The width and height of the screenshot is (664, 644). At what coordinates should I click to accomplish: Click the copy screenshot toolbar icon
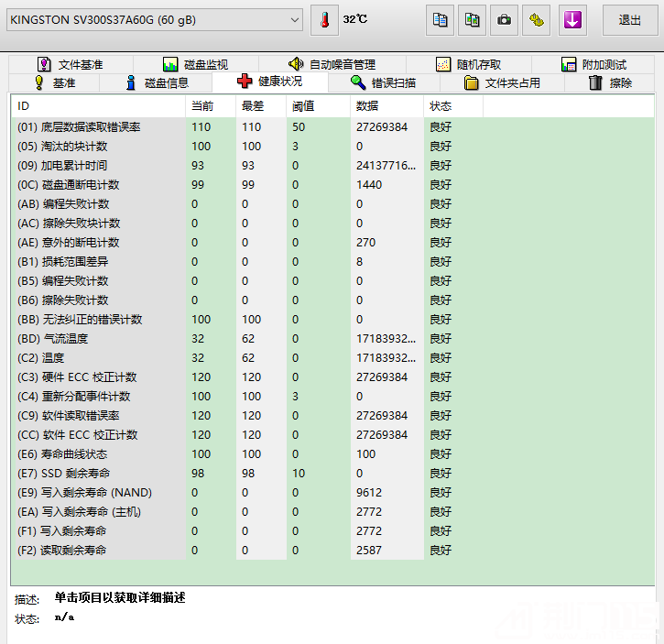coord(473,20)
